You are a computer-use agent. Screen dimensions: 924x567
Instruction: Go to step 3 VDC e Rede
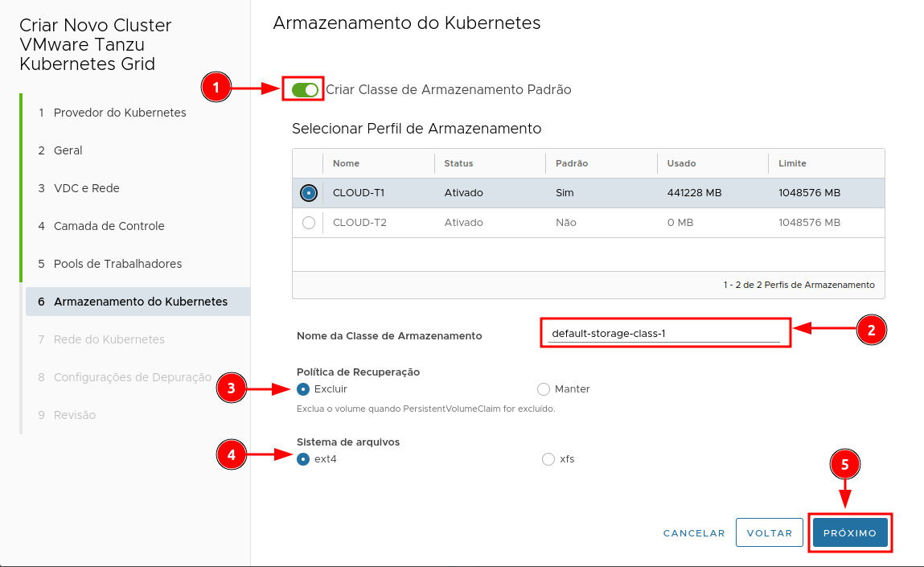78,188
